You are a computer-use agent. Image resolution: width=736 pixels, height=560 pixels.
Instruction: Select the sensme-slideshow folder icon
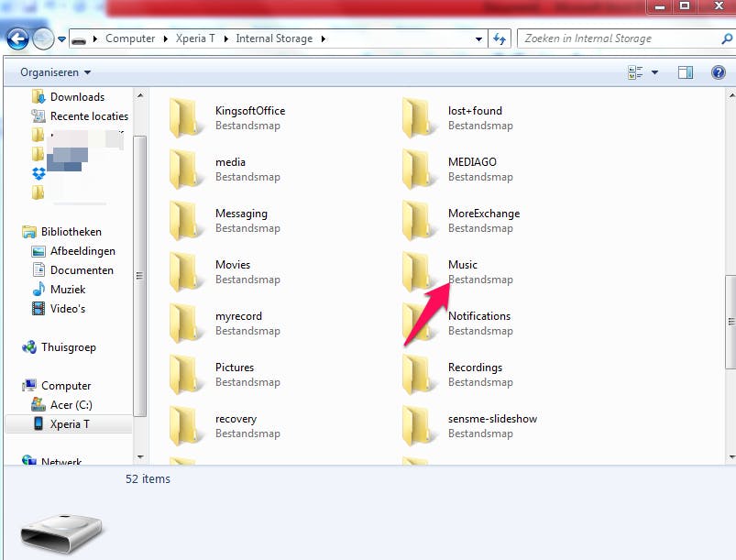[x=417, y=426]
